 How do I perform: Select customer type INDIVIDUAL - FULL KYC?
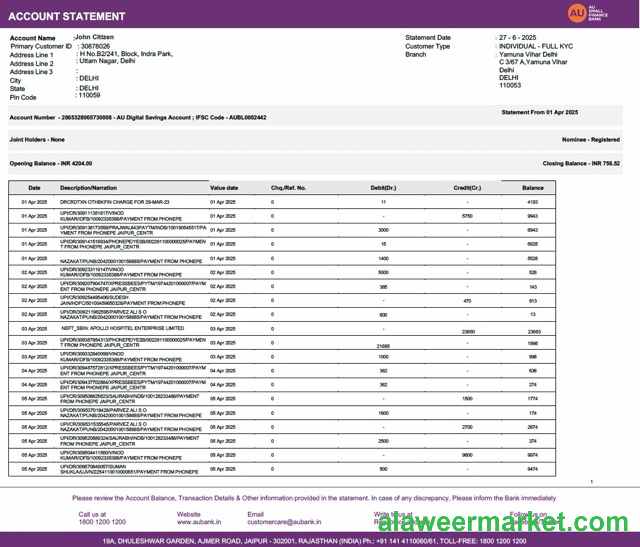pos(536,46)
